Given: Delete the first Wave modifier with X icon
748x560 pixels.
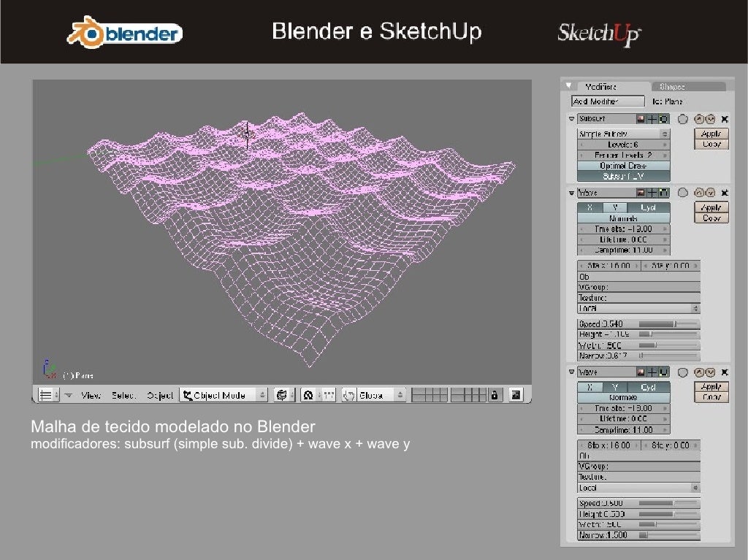Looking at the screenshot, I should coord(725,193).
